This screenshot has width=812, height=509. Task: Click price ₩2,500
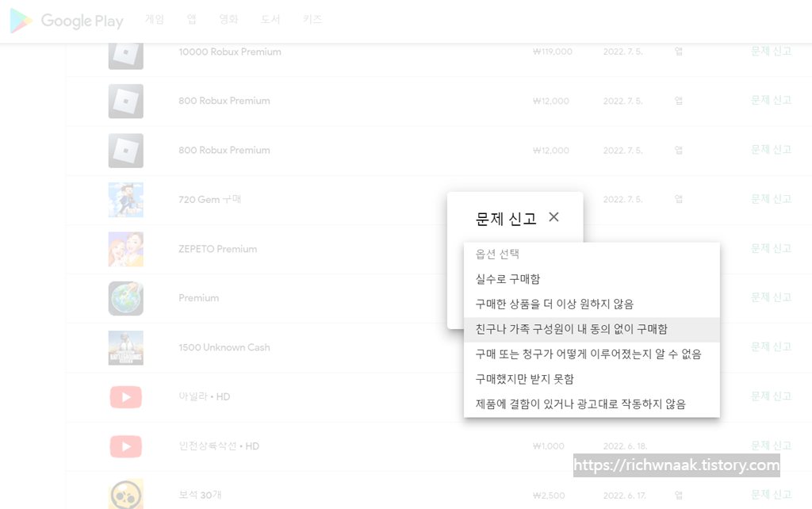[x=549, y=496]
